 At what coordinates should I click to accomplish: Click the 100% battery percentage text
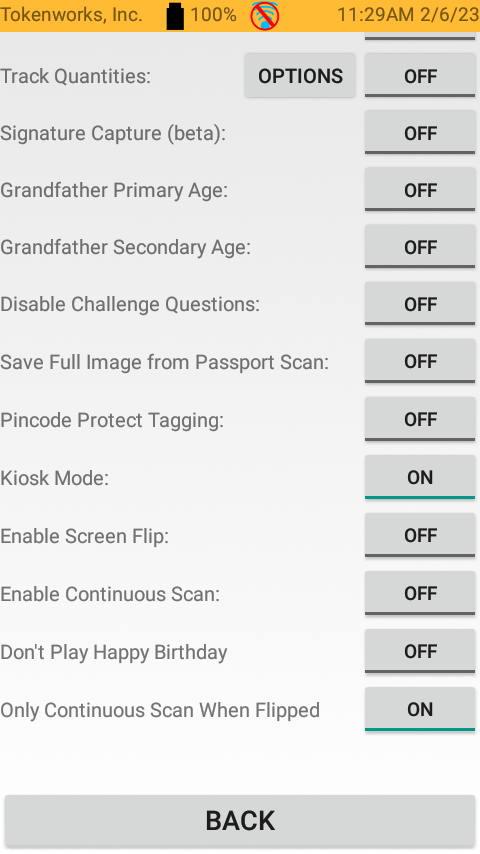(213, 15)
